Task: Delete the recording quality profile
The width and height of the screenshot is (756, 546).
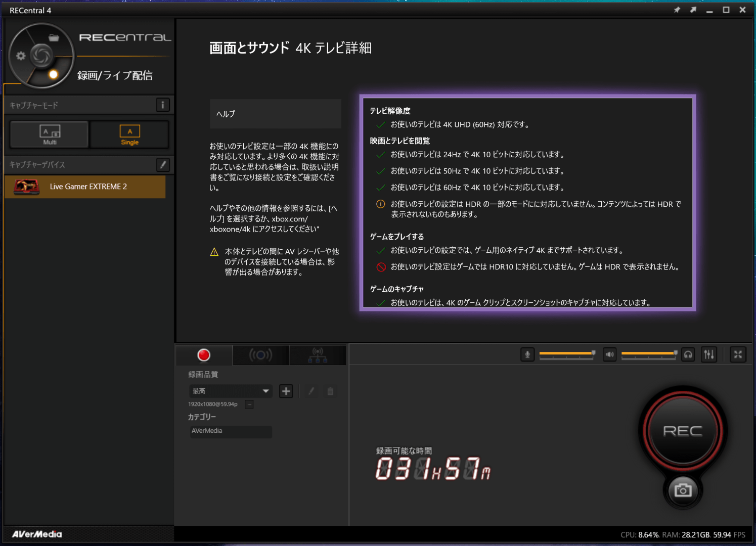Action: coord(330,391)
